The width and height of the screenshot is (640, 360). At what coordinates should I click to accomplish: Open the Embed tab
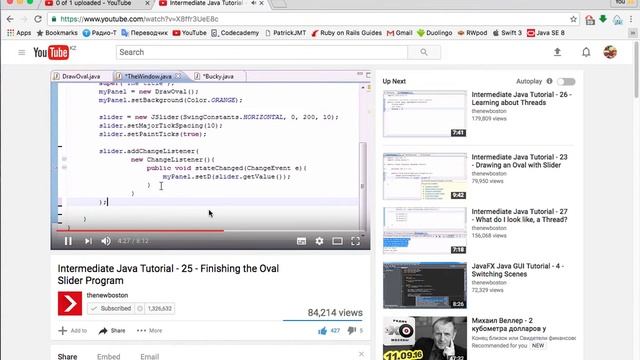[109, 356]
